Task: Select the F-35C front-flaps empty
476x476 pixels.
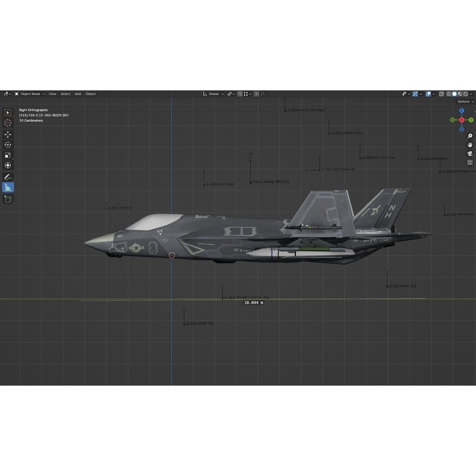Action: 220,184
